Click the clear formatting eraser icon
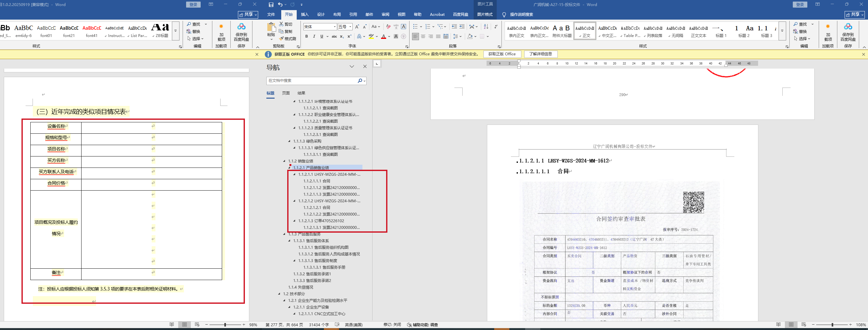This screenshot has width=868, height=330. [x=388, y=27]
